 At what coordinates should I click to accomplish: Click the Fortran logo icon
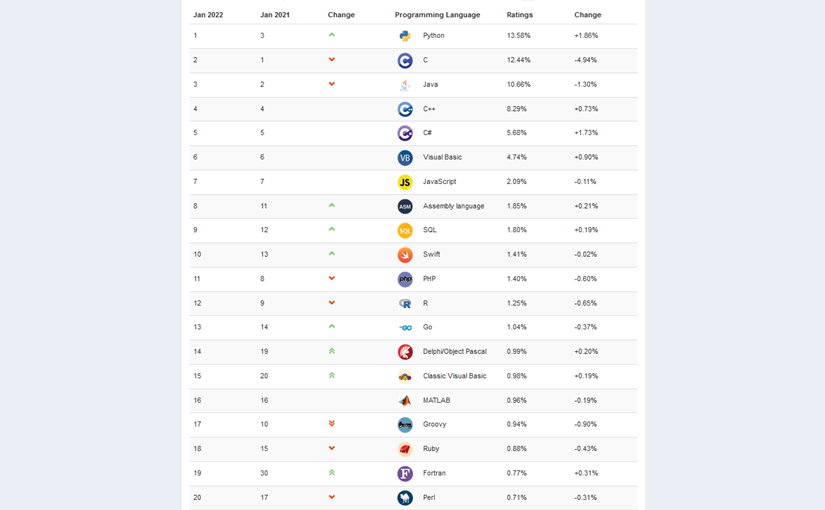(x=405, y=473)
